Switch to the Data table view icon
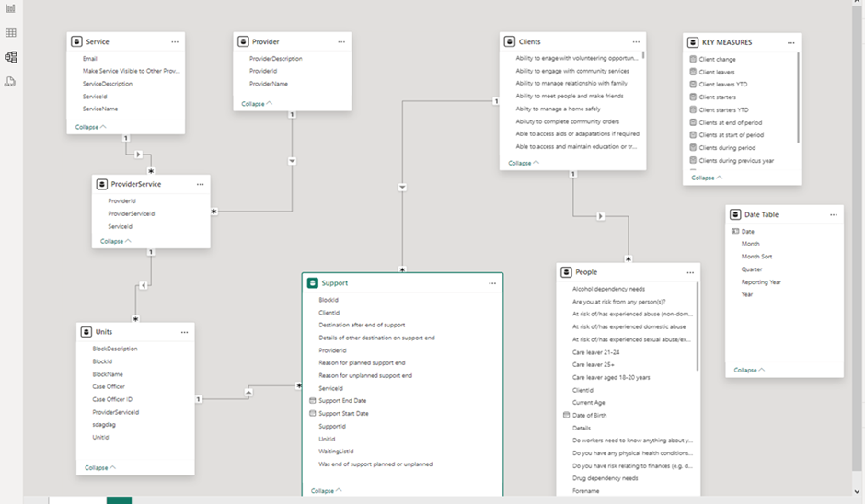865x504 pixels. 10,32
